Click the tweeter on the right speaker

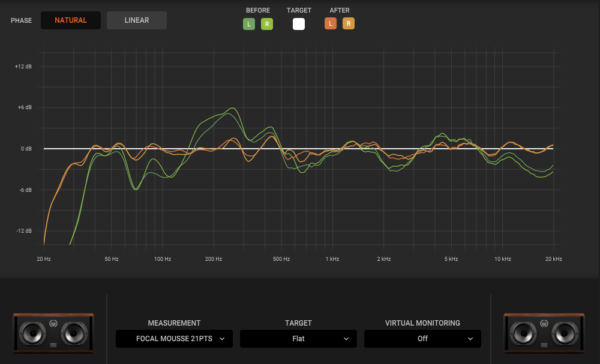[x=545, y=324]
